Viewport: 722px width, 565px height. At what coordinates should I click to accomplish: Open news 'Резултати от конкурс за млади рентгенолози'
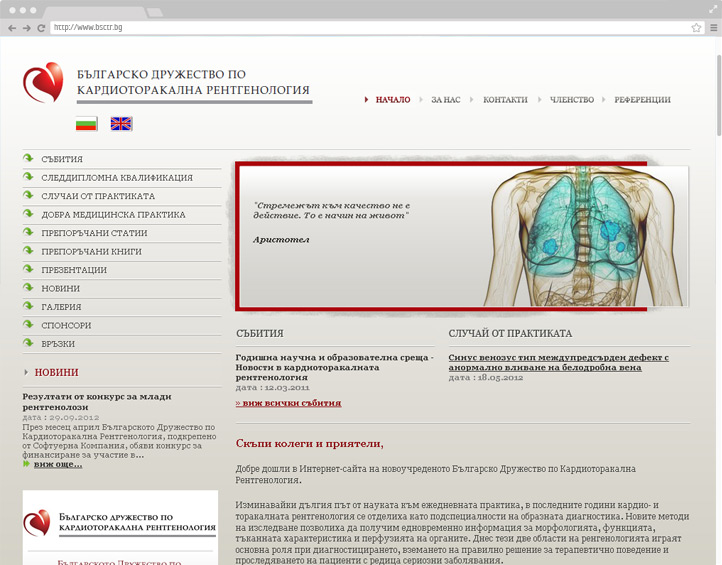97,402
